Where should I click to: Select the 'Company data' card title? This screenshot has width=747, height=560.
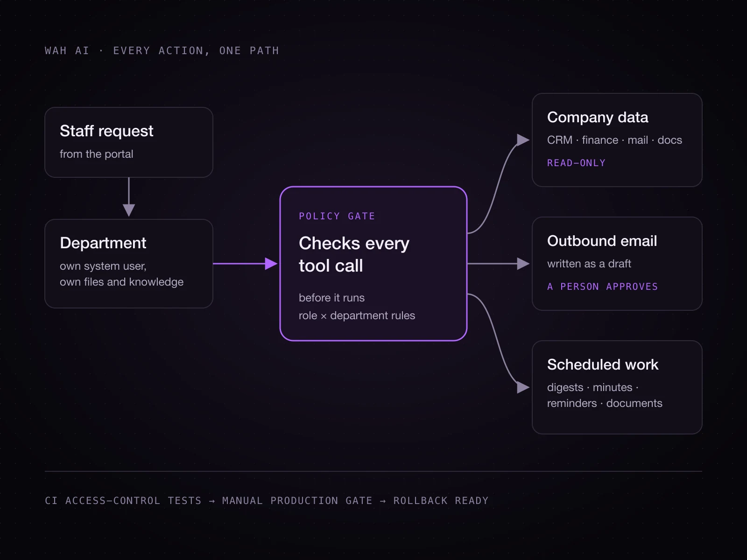coord(598,117)
